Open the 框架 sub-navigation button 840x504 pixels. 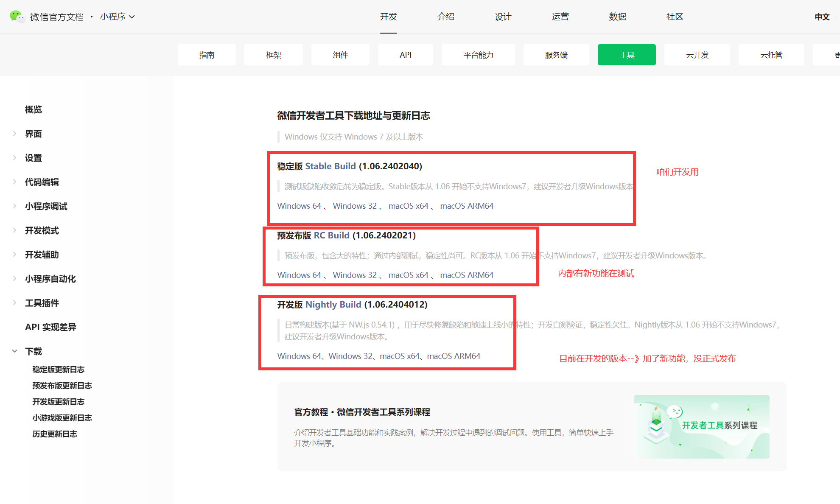[x=274, y=55]
